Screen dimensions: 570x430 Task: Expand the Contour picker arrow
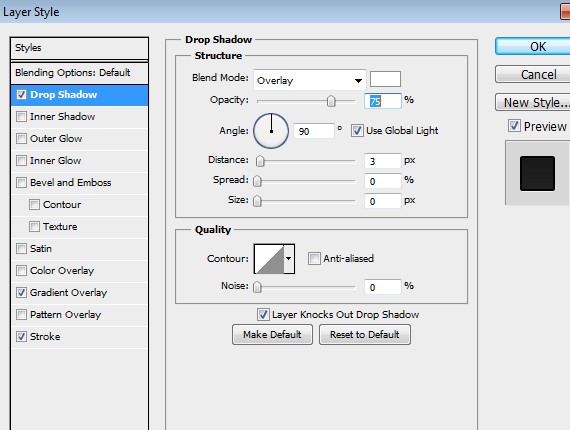(289, 259)
